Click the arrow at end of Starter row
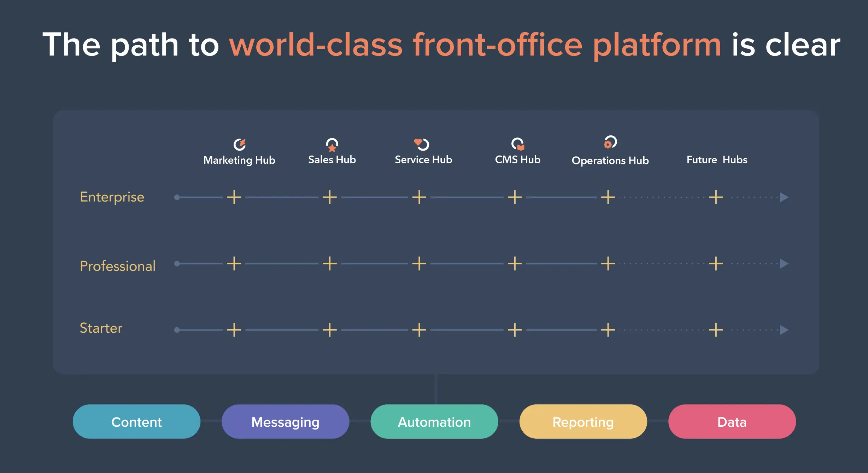The width and height of the screenshot is (868, 473). [784, 330]
